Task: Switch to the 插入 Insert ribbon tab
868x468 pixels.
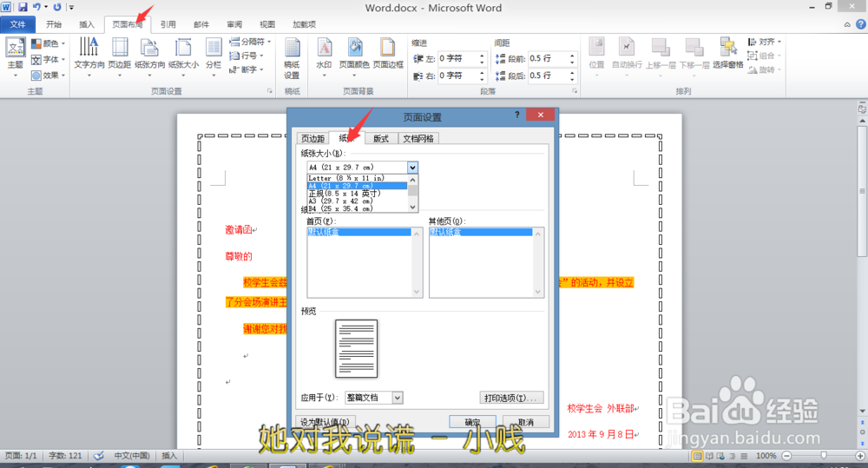Action: (x=86, y=24)
